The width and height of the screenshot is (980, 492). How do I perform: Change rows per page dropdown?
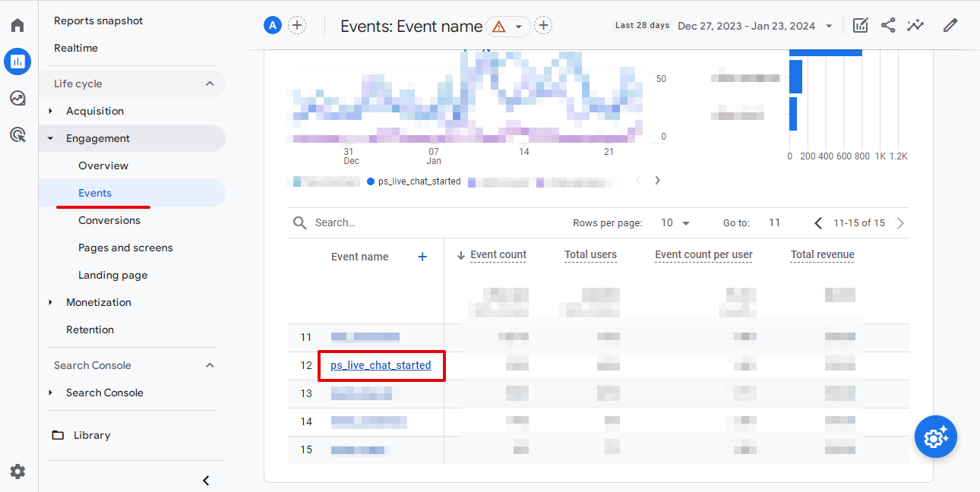[x=675, y=222]
